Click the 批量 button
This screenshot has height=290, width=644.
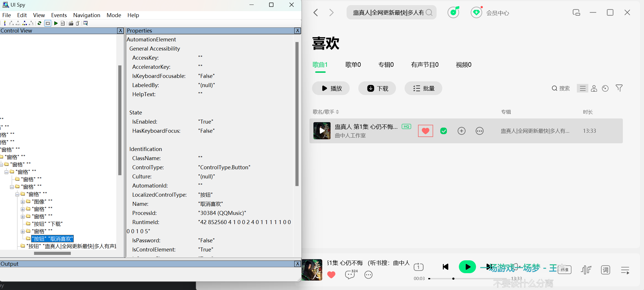pyautogui.click(x=423, y=88)
